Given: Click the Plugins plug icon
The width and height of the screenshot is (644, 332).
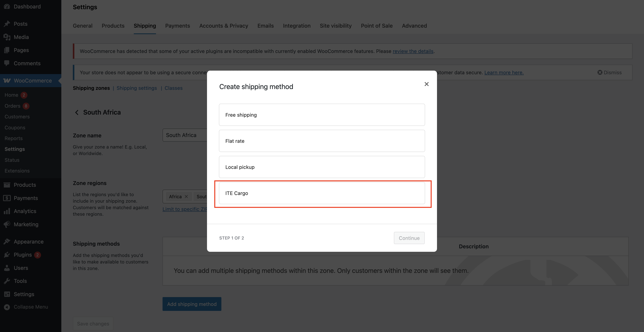Looking at the screenshot, I should (x=7, y=255).
